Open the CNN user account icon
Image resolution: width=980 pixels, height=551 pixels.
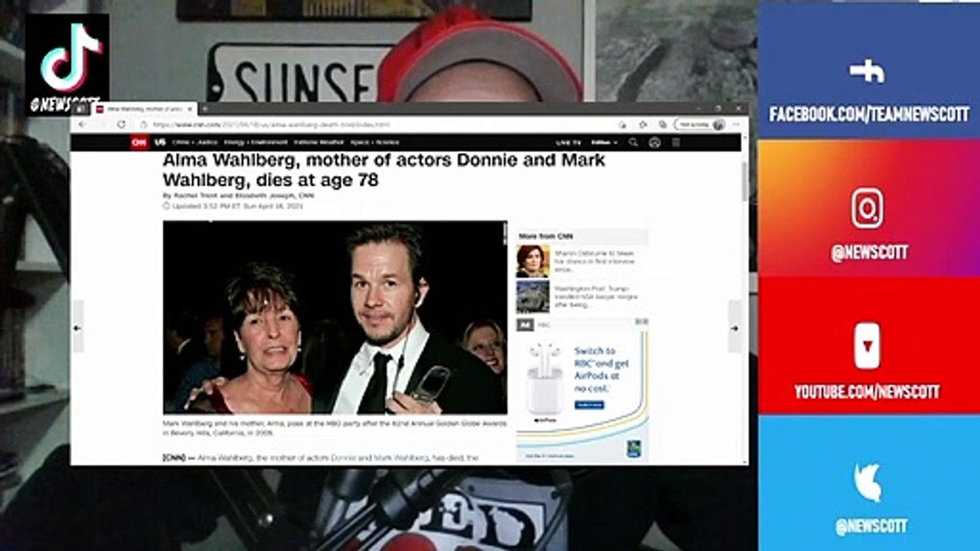click(655, 142)
